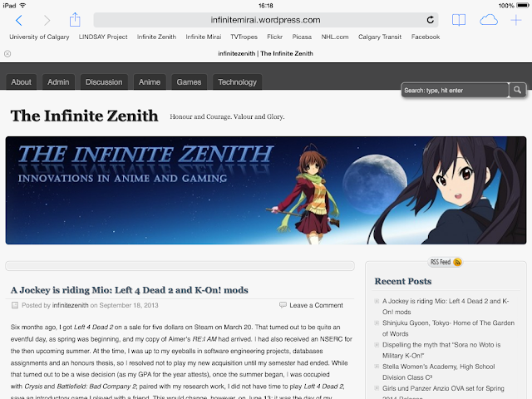Open the Anime menu item
The height and width of the screenshot is (399, 532).
pos(150,82)
